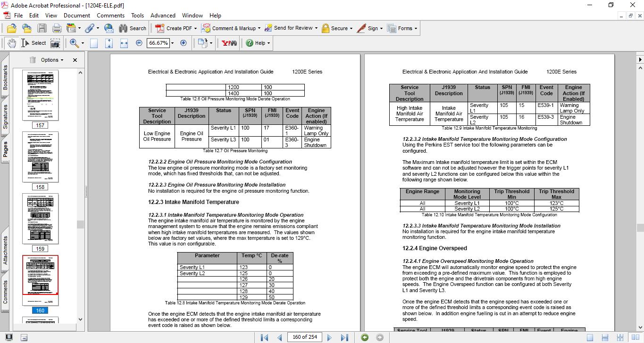Select the Hand tool
Viewport: 644px width, 343px height.
(11, 43)
